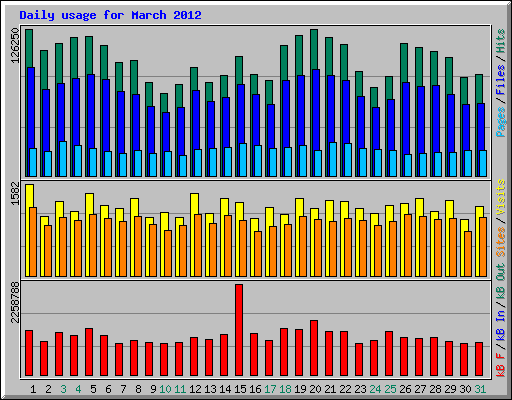The image size is (512, 400).
Task: Click the green hits bar for day 1
Action: (x=29, y=48)
